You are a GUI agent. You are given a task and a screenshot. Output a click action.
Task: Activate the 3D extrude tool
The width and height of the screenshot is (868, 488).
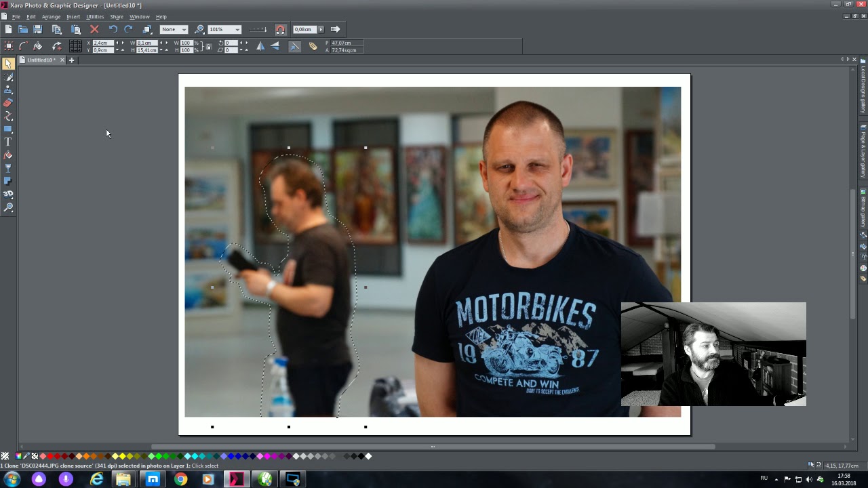[x=8, y=195]
